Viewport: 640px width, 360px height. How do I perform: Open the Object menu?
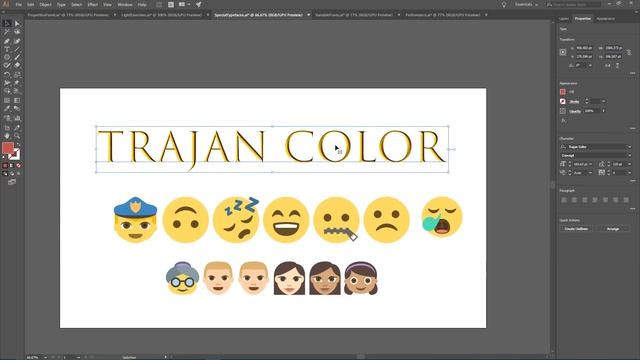tap(45, 4)
